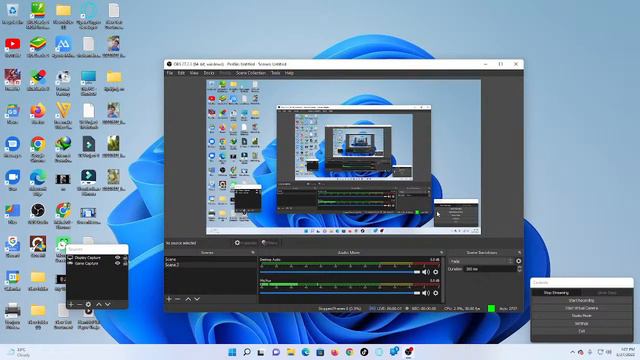Open the Edit menu
This screenshot has width=640, height=360.
click(181, 73)
